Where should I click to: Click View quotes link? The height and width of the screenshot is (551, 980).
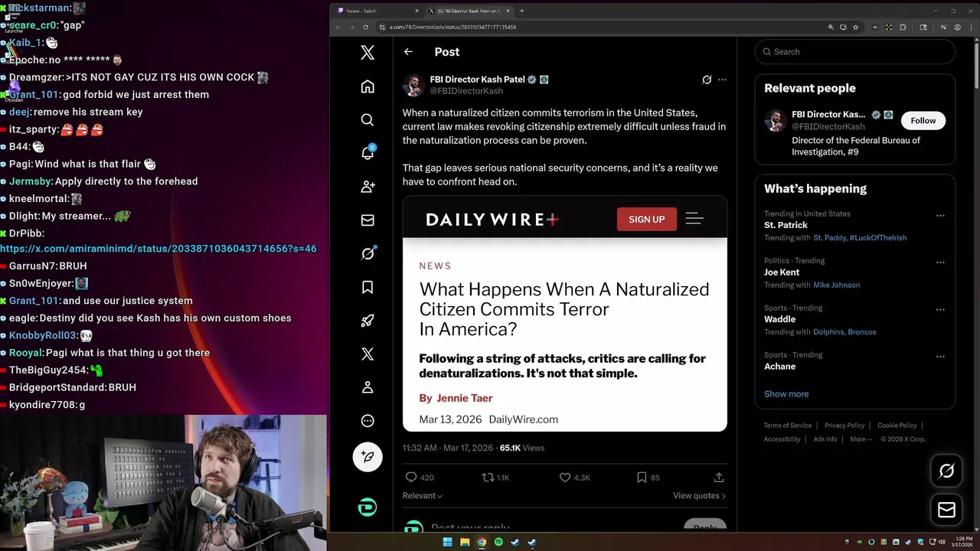tap(699, 496)
